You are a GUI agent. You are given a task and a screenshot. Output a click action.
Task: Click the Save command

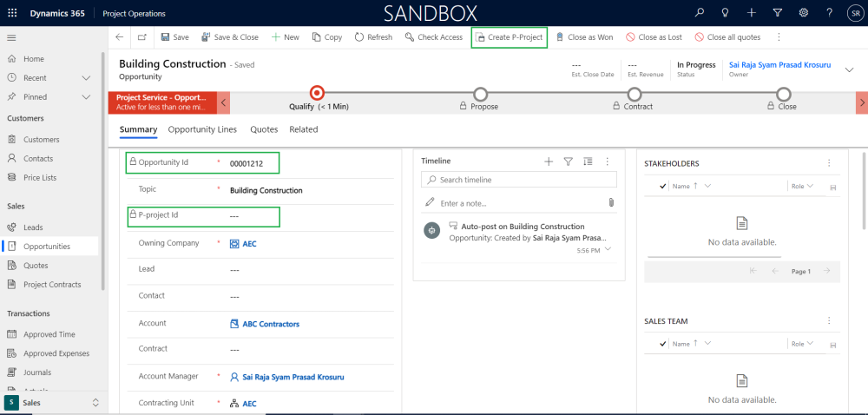175,37
